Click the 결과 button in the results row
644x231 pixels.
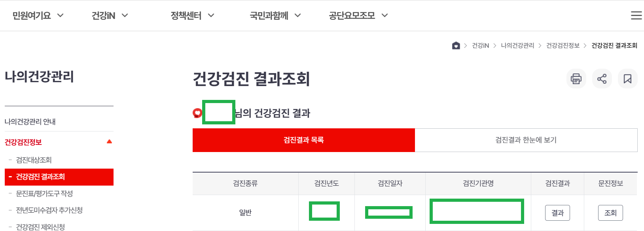(x=557, y=212)
